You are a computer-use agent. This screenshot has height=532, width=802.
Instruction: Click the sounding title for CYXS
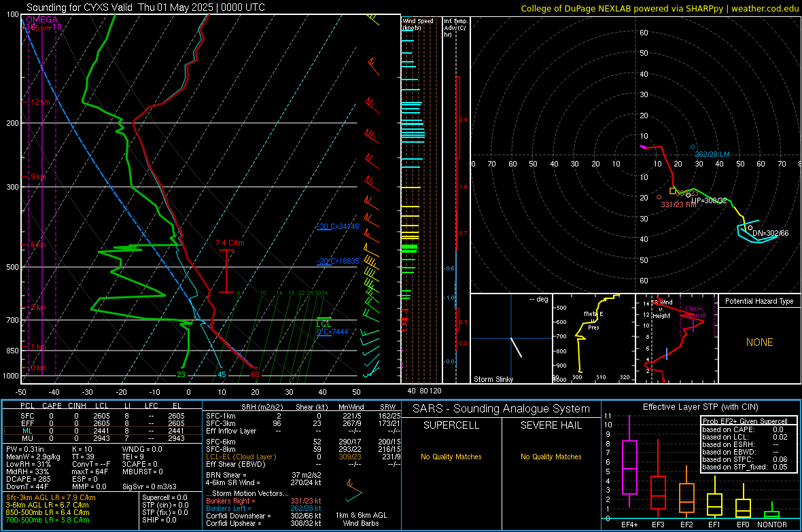tap(145, 7)
